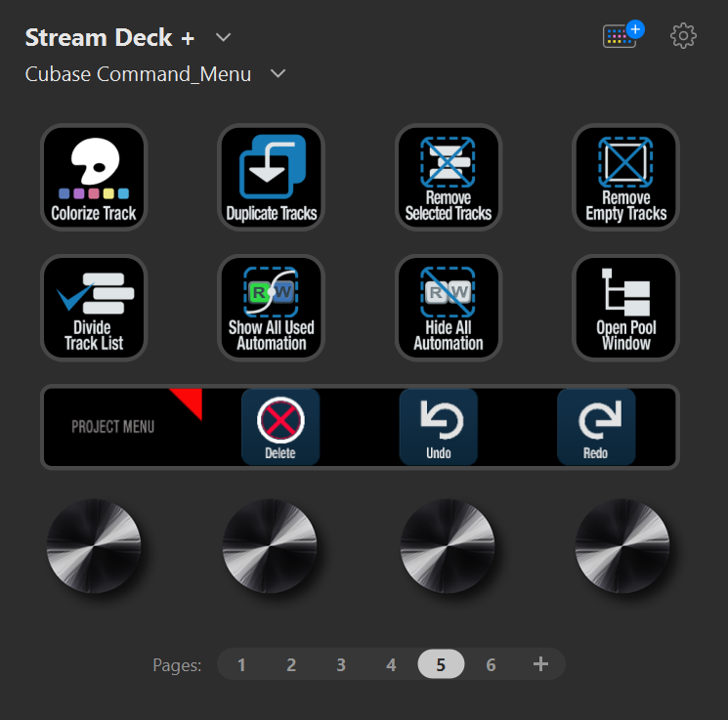Switch to page 1
The height and width of the screenshot is (720, 728).
click(x=241, y=664)
